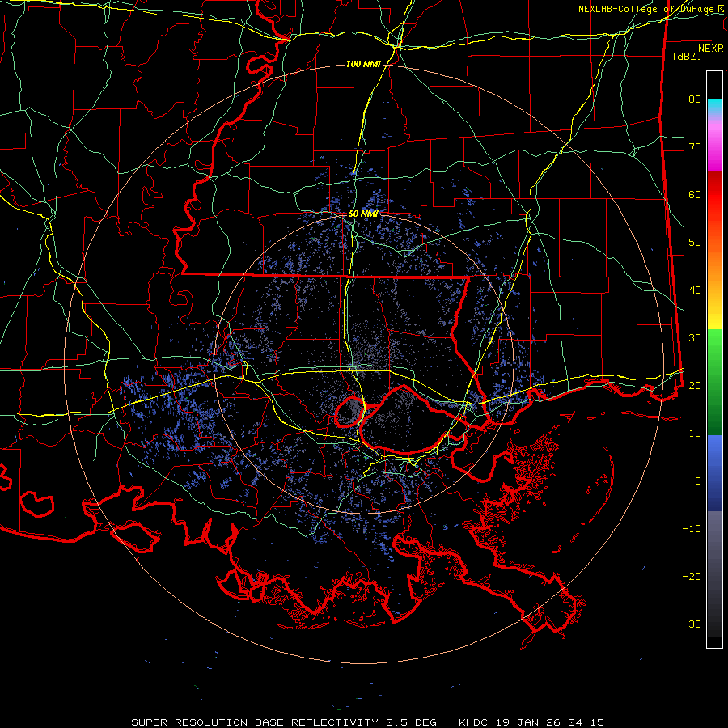Screen dimensions: 728x728
Task: Click the 0 value on the dBZ scale
Action: coord(698,481)
